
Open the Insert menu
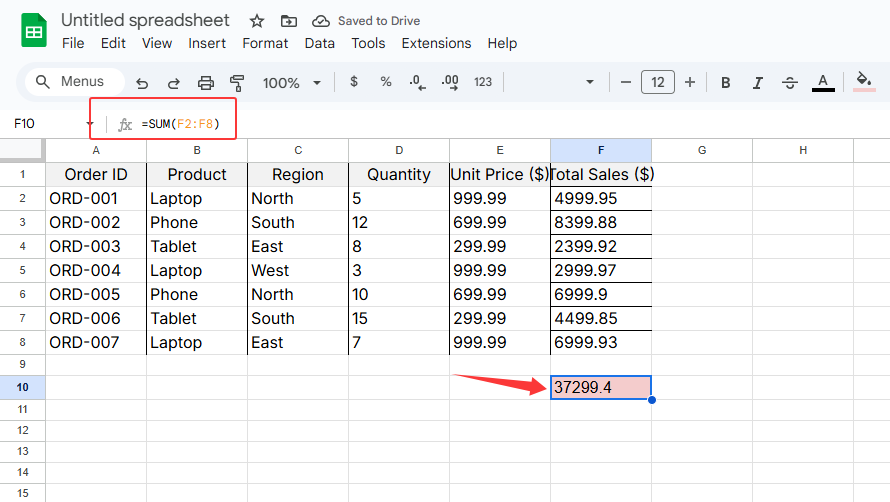(x=207, y=43)
